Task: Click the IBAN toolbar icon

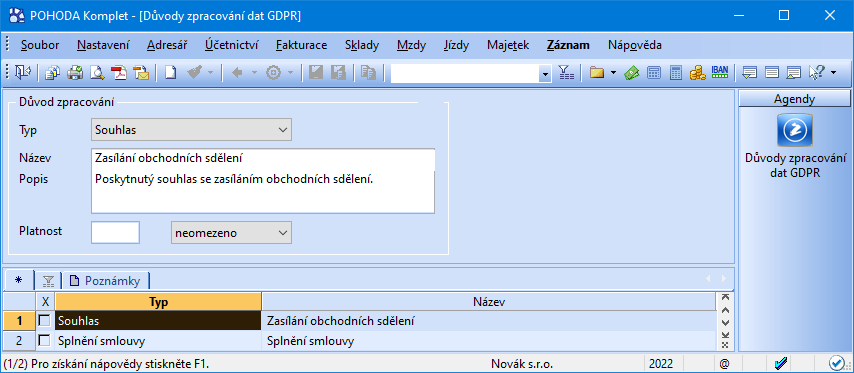Action: coord(720,73)
